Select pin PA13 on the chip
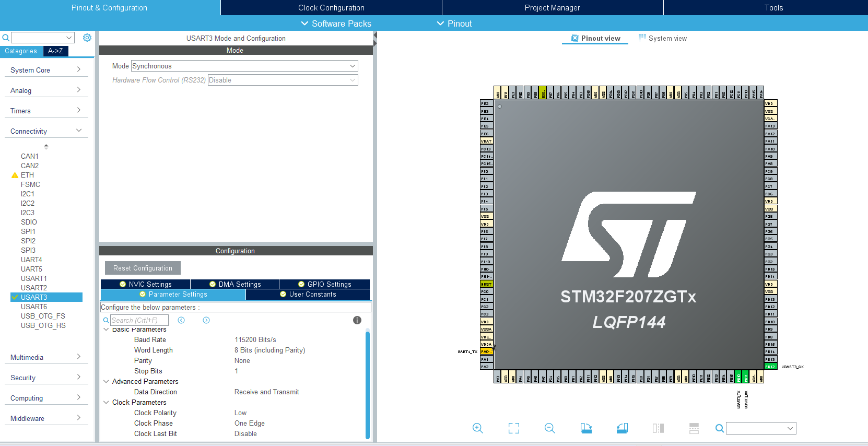Screen dimensions: 868x446 coord(771,126)
